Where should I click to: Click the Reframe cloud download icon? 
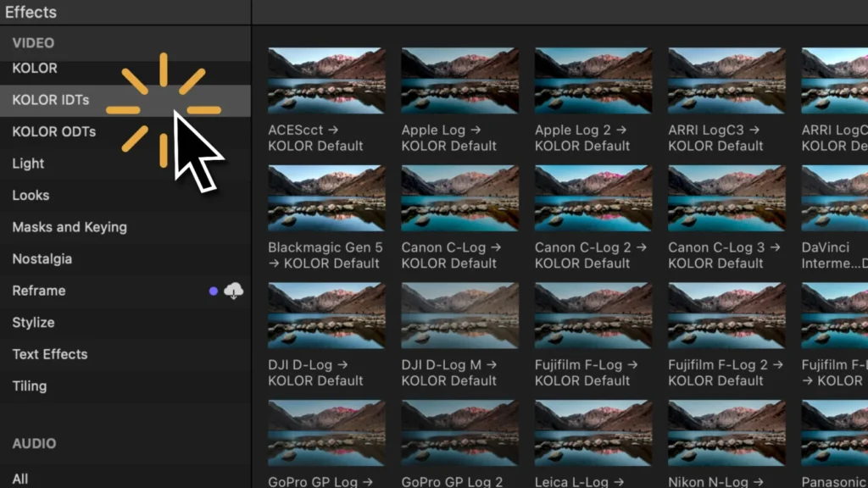pos(234,291)
